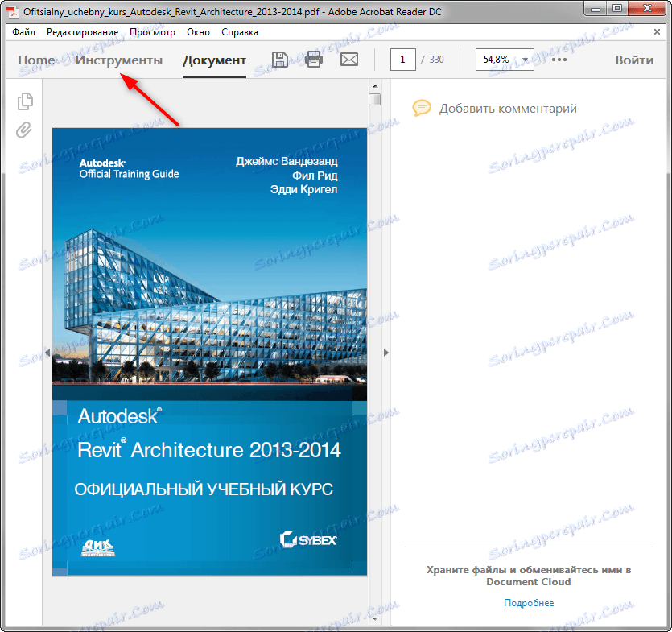Click the scrollbar down arrow
Image resolution: width=672 pixels, height=632 pixels.
(375, 618)
